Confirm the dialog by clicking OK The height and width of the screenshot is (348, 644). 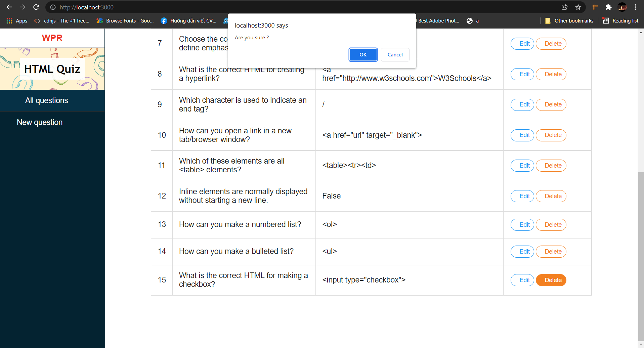tap(363, 54)
